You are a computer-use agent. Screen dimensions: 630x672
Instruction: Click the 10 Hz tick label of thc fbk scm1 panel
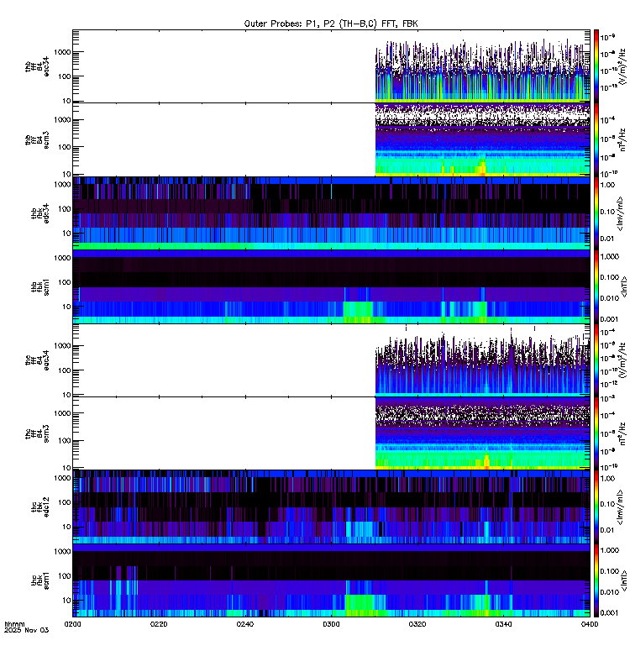66,600
